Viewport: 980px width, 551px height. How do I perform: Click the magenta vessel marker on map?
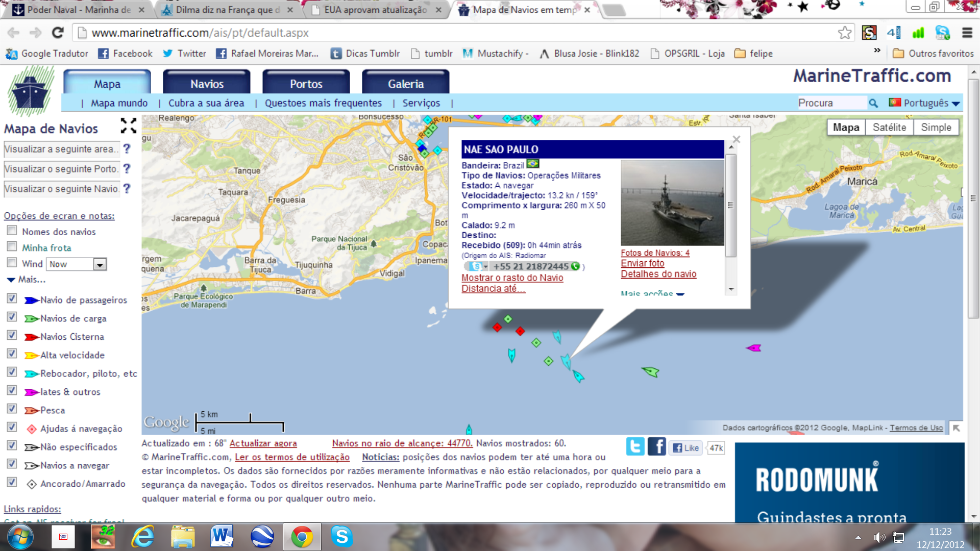pyautogui.click(x=753, y=348)
